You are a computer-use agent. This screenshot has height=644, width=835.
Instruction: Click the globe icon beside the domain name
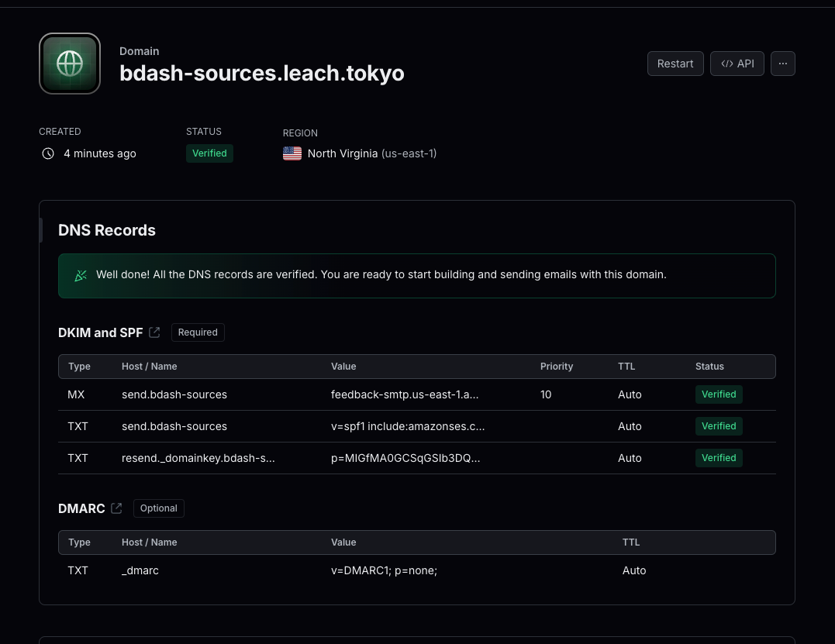coord(69,63)
